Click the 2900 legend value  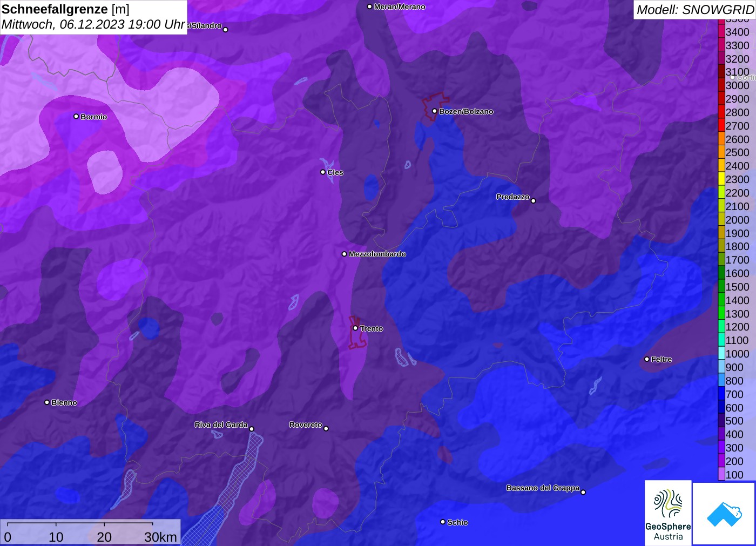click(738, 99)
